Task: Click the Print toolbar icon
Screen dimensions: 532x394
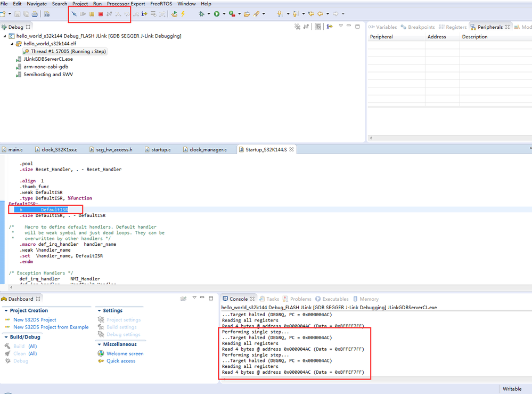Action: coord(35,14)
